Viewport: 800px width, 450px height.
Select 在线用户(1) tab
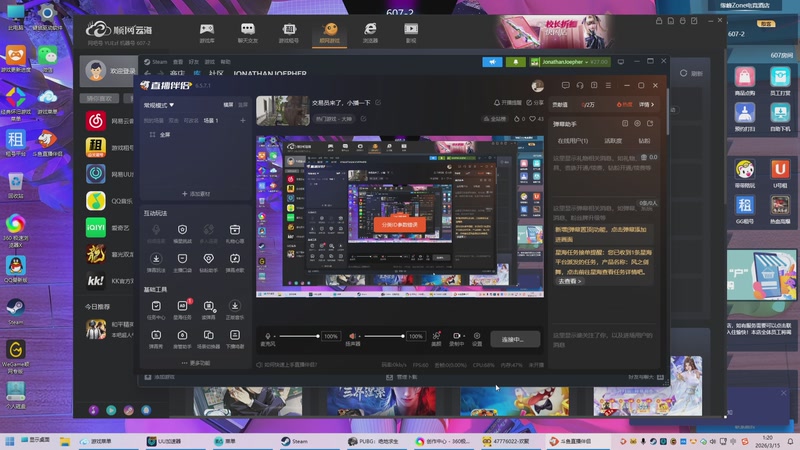[x=572, y=141]
